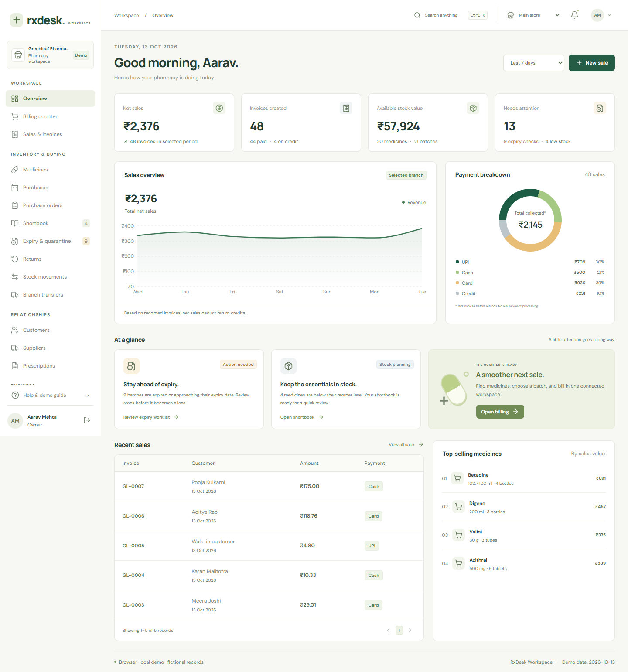Start a New sale
628x672 pixels.
(592, 63)
